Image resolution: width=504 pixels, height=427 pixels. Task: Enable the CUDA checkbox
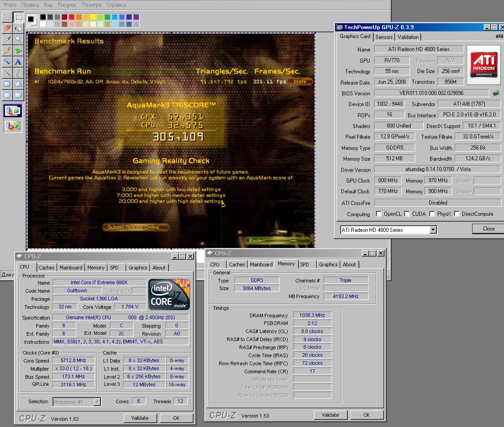coord(407,214)
